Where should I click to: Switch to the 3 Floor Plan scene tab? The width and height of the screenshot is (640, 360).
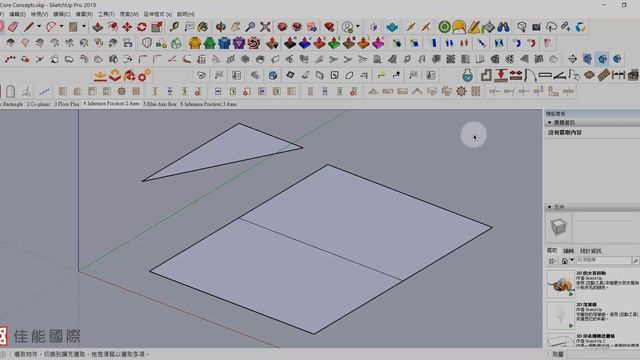[67, 104]
